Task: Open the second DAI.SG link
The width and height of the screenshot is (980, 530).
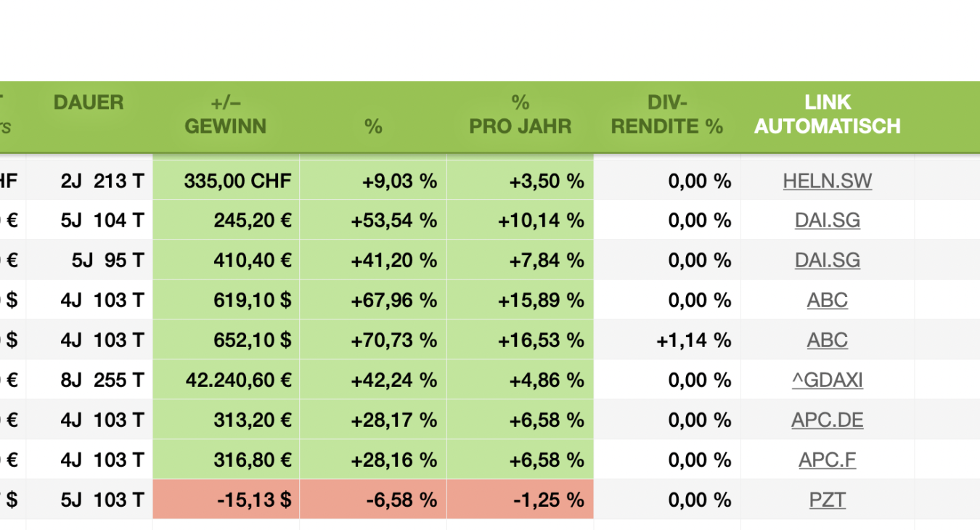Action: [x=828, y=260]
